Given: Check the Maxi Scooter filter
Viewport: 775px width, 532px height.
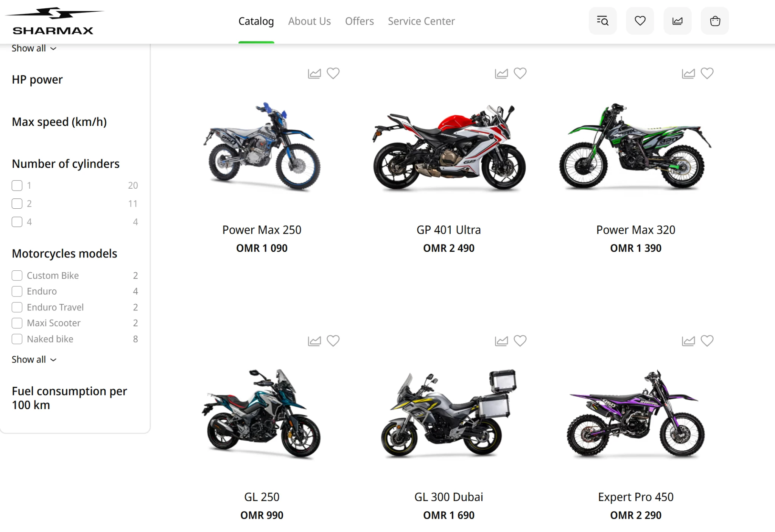Looking at the screenshot, I should (17, 323).
